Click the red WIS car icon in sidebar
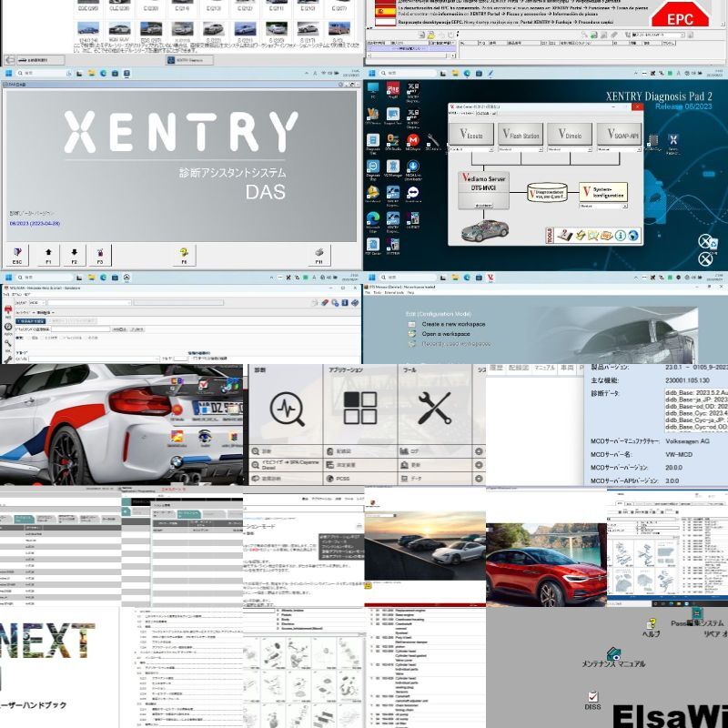 click(8, 310)
